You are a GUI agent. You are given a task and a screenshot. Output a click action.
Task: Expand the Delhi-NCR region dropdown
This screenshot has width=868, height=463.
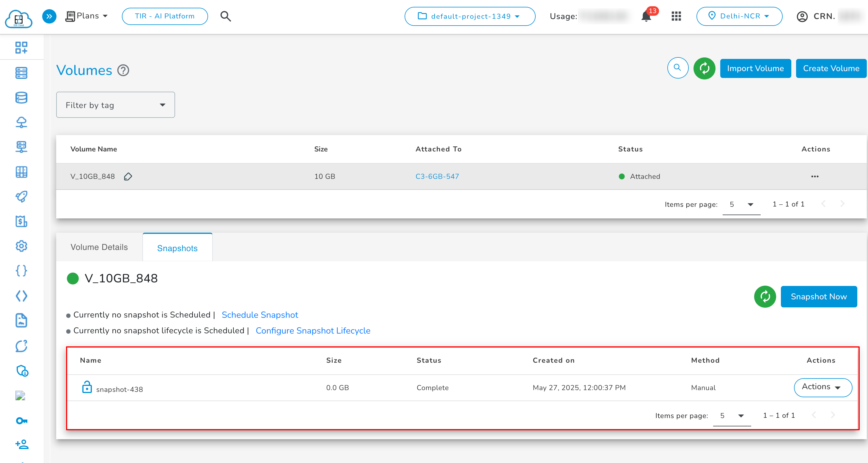(739, 16)
